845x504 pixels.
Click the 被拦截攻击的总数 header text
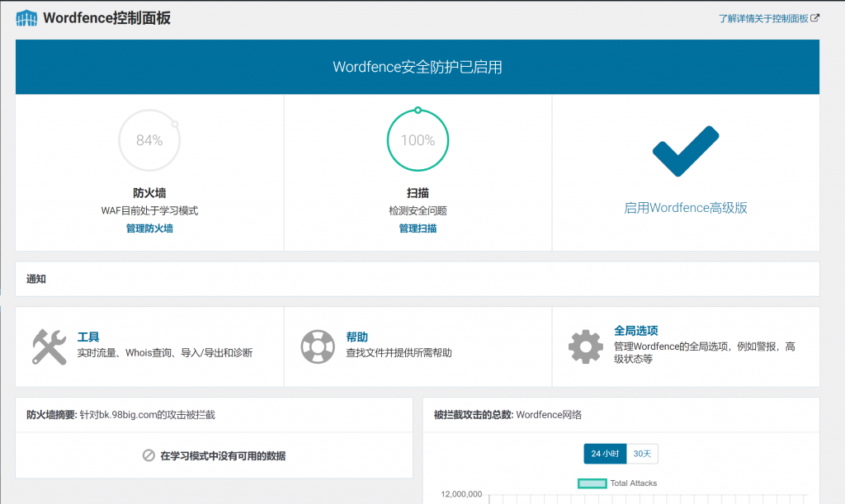pyautogui.click(x=474, y=415)
